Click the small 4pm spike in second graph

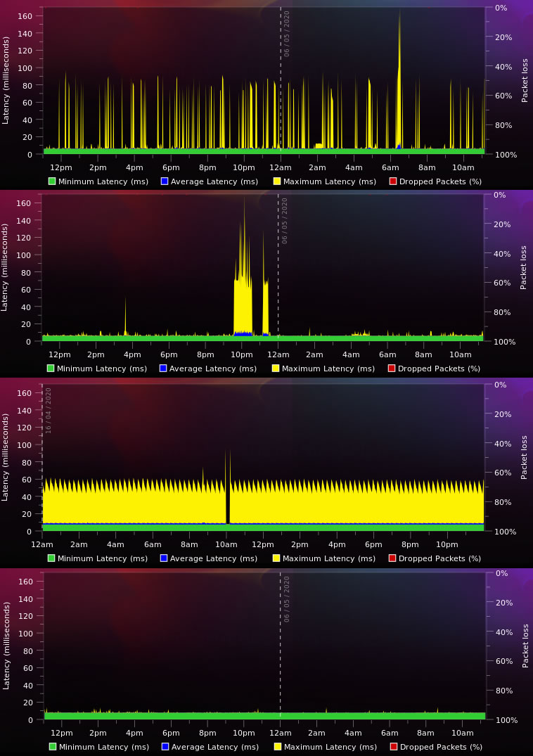[125, 316]
